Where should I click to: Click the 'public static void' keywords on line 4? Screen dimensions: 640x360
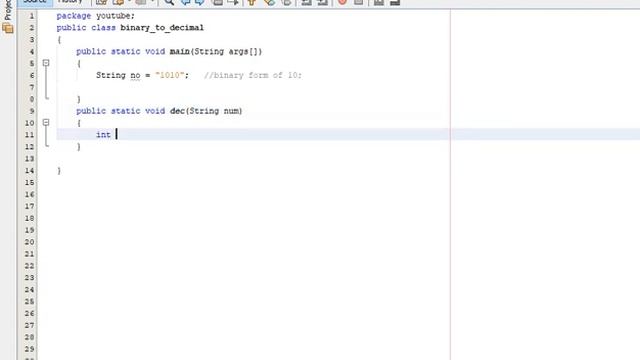[x=120, y=51]
